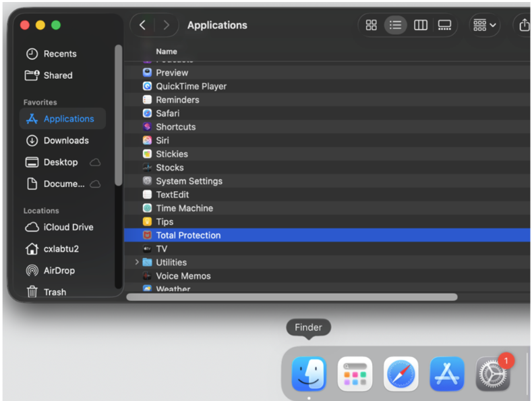Open App Store from the Dock
532x401 pixels.
pos(446,373)
